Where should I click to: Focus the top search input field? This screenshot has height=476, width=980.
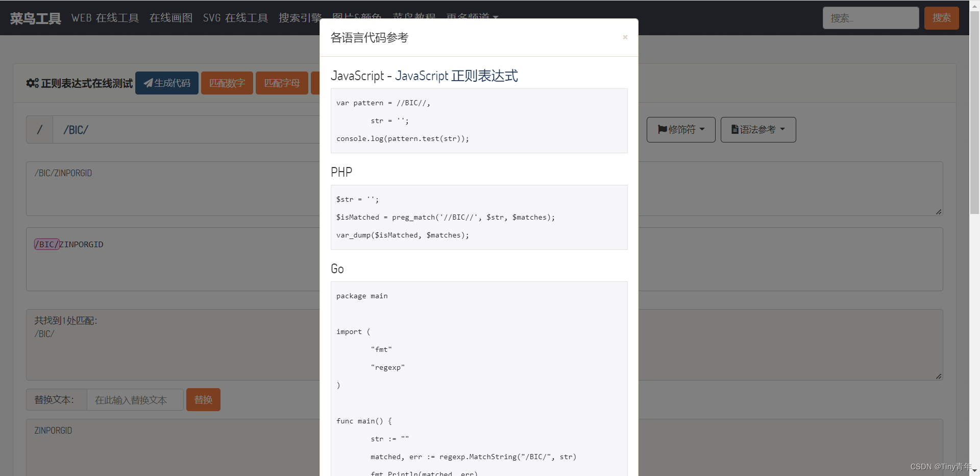[x=871, y=18]
